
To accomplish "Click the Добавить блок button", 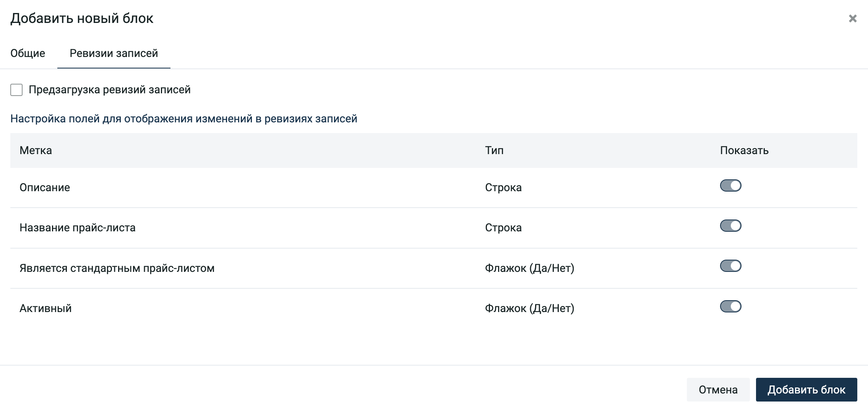I will pyautogui.click(x=806, y=390).
